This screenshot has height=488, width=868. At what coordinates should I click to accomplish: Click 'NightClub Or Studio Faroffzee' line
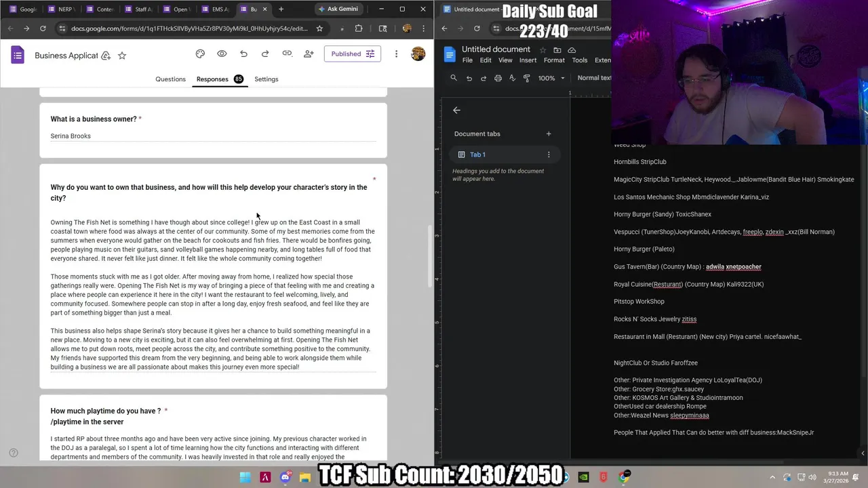(x=656, y=363)
